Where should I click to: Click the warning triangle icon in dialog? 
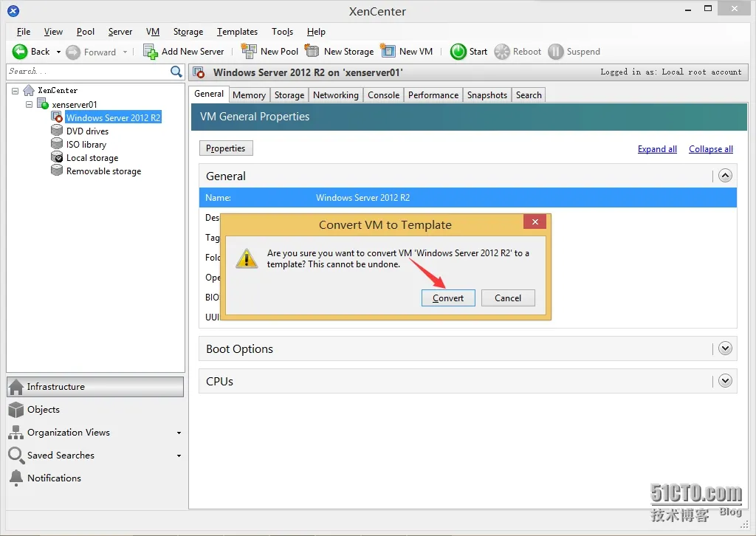click(247, 258)
